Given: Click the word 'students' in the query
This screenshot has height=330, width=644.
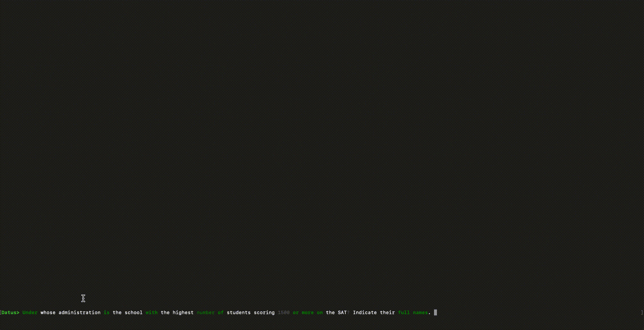Looking at the screenshot, I should pos(238,312).
